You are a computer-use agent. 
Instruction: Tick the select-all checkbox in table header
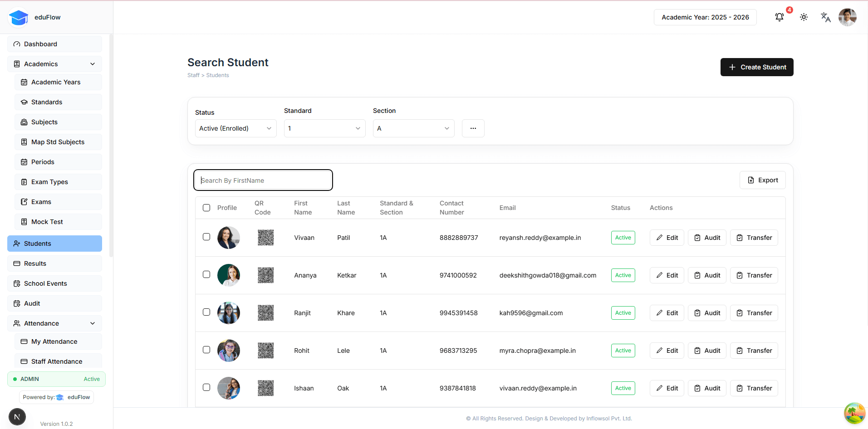pyautogui.click(x=206, y=208)
